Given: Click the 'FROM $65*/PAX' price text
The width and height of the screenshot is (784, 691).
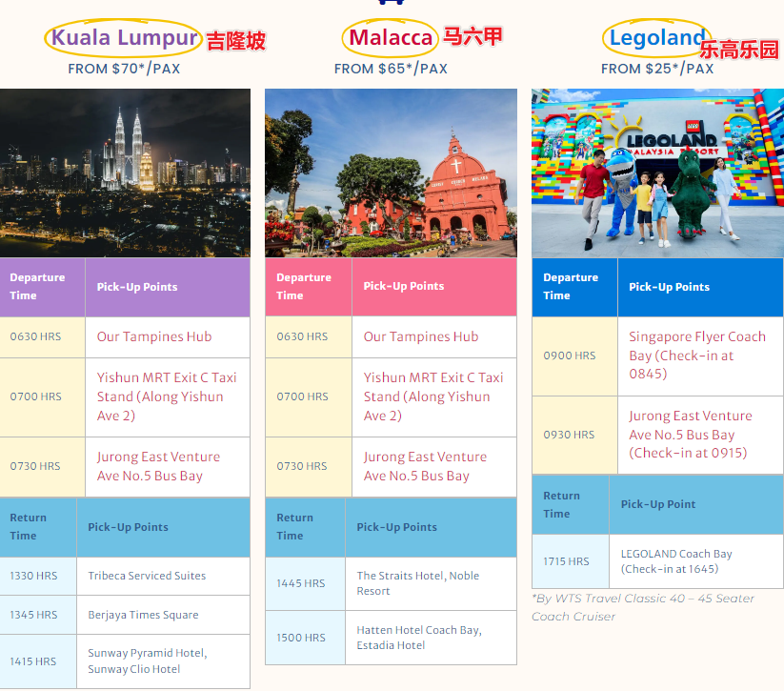Looking at the screenshot, I should 391,69.
